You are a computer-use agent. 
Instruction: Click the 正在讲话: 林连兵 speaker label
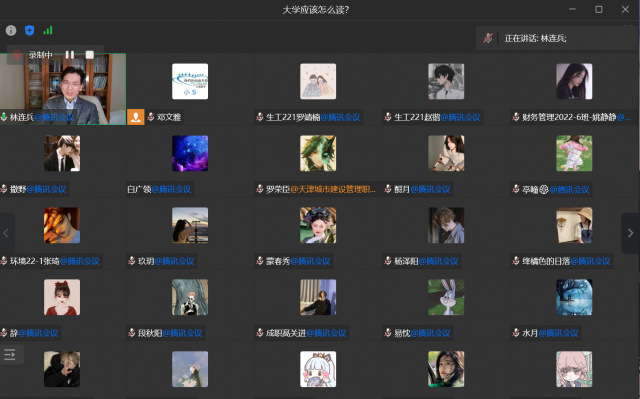(x=535, y=38)
